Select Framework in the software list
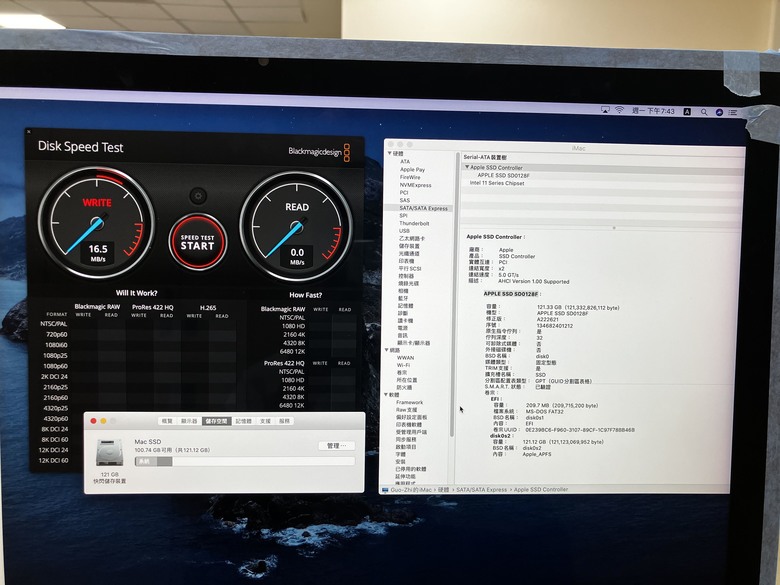This screenshot has width=780, height=585. tap(409, 402)
